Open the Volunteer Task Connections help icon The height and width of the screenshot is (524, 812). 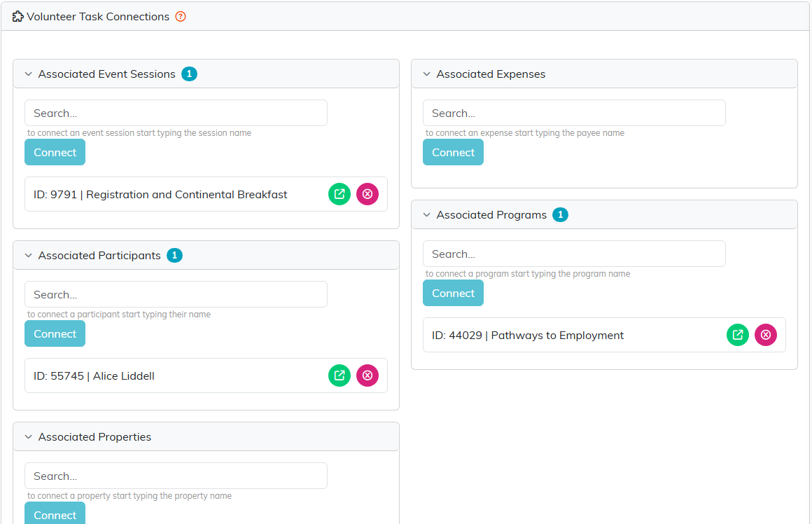(x=180, y=17)
